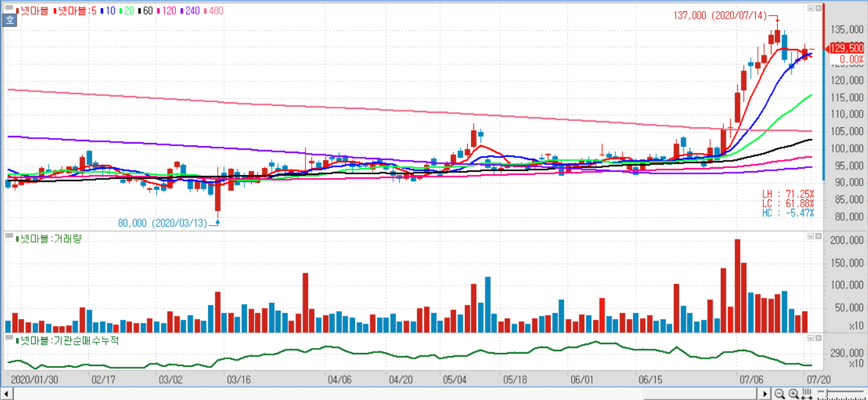The width and height of the screenshot is (868, 400).
Task: Click the 2020/01/30 date label
Action: 34,380
